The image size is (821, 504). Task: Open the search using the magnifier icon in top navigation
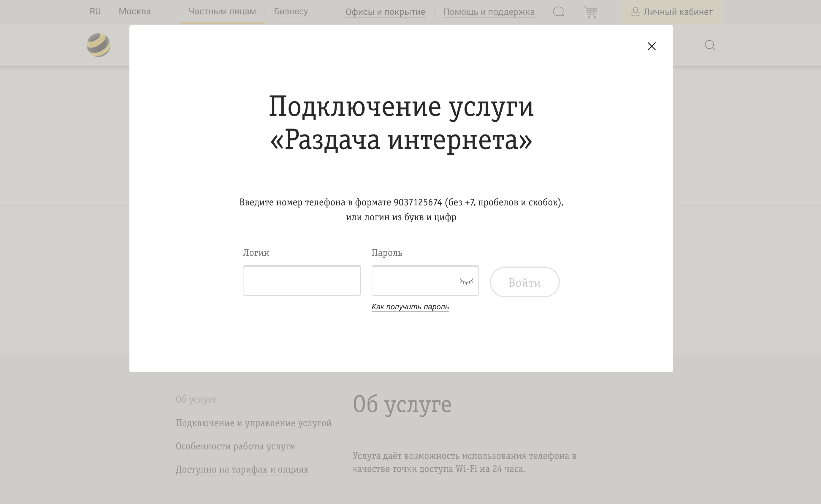[559, 12]
